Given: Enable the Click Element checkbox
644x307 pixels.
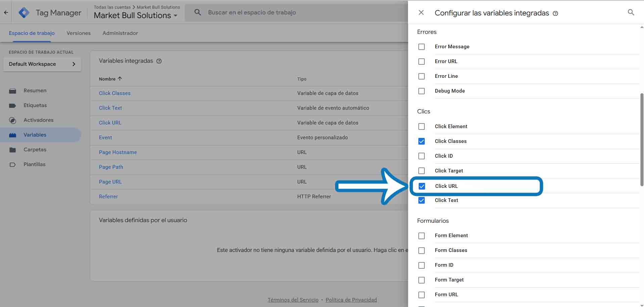Looking at the screenshot, I should (421, 126).
